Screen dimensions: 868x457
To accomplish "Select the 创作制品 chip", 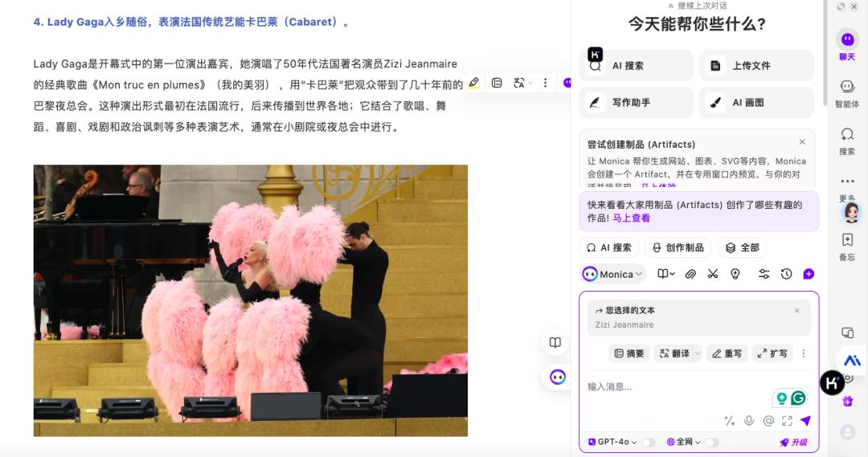I will click(678, 247).
